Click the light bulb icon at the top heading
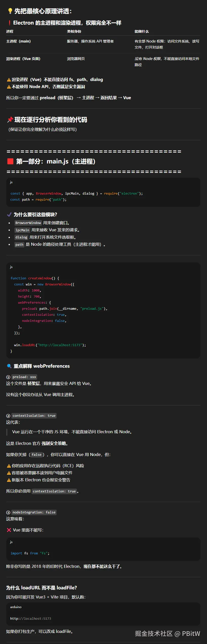 [10, 11]
